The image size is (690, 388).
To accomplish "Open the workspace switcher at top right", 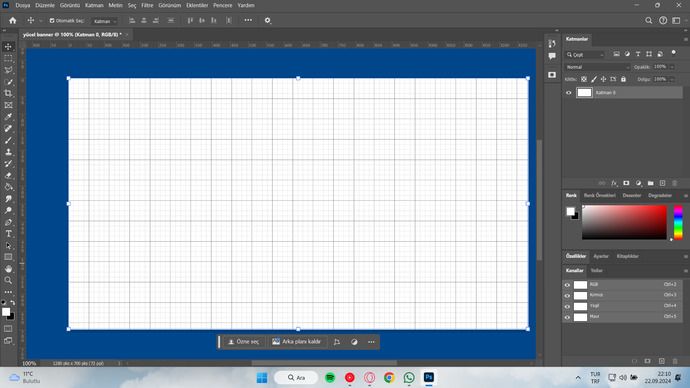I will point(676,20).
